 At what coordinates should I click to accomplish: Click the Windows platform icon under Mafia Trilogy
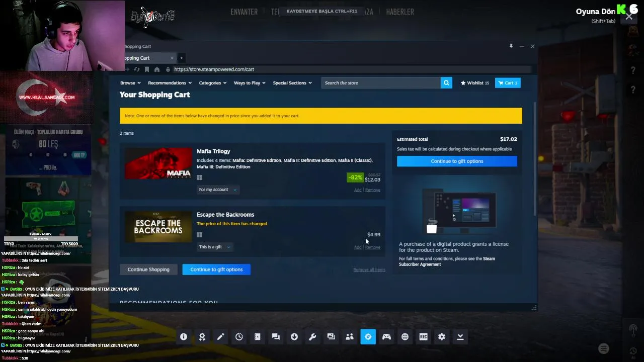click(x=199, y=177)
